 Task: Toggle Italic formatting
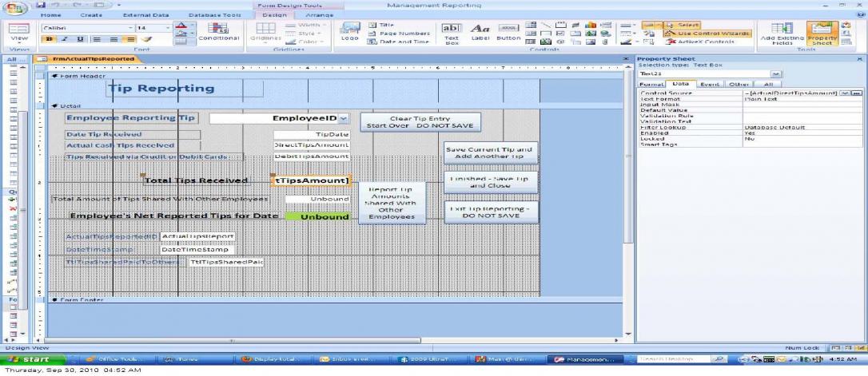(x=65, y=39)
